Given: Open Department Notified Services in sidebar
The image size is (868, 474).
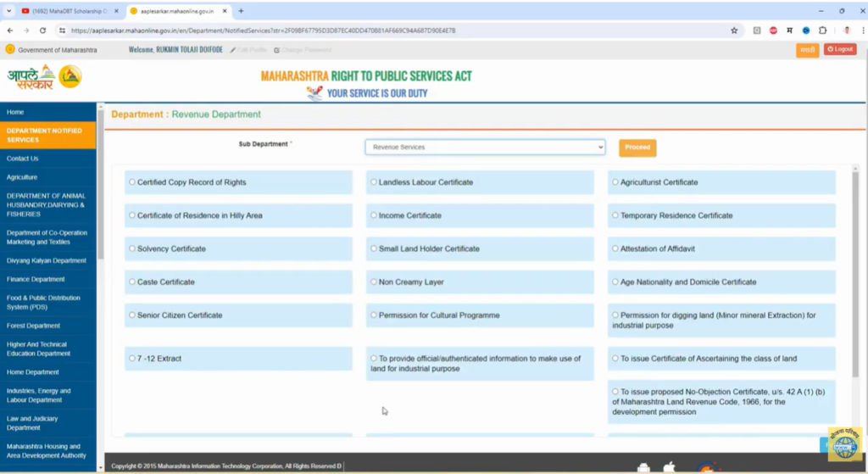Looking at the screenshot, I should (x=48, y=136).
